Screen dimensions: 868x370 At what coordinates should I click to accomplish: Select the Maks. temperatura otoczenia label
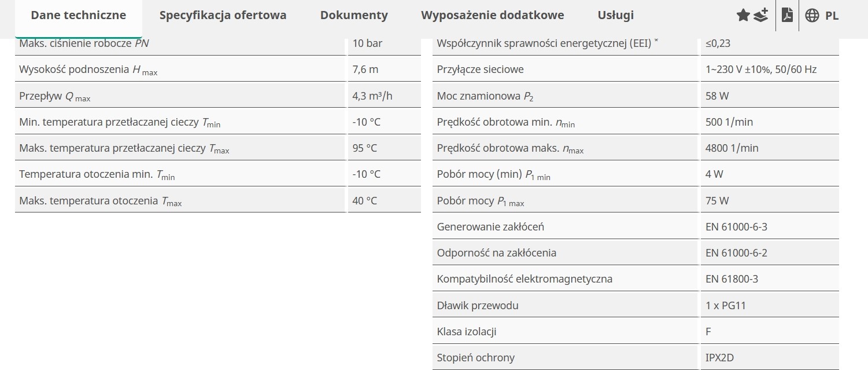tap(100, 201)
